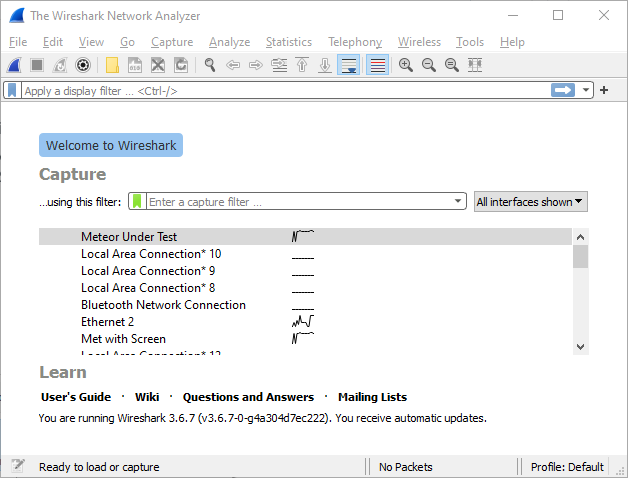Open the Help menu
The image size is (628, 478).
(512, 42)
